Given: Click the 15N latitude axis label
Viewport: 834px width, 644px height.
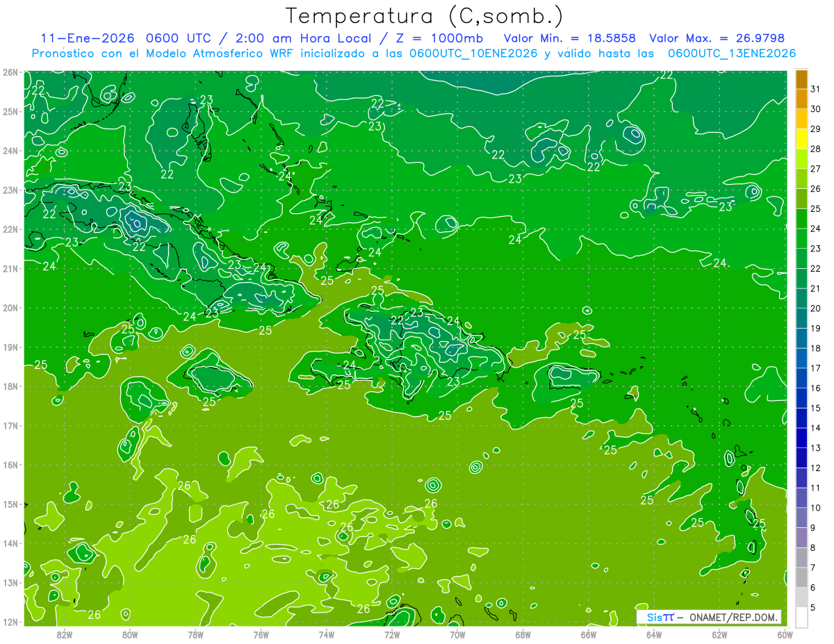Looking at the screenshot, I should coord(10,504).
